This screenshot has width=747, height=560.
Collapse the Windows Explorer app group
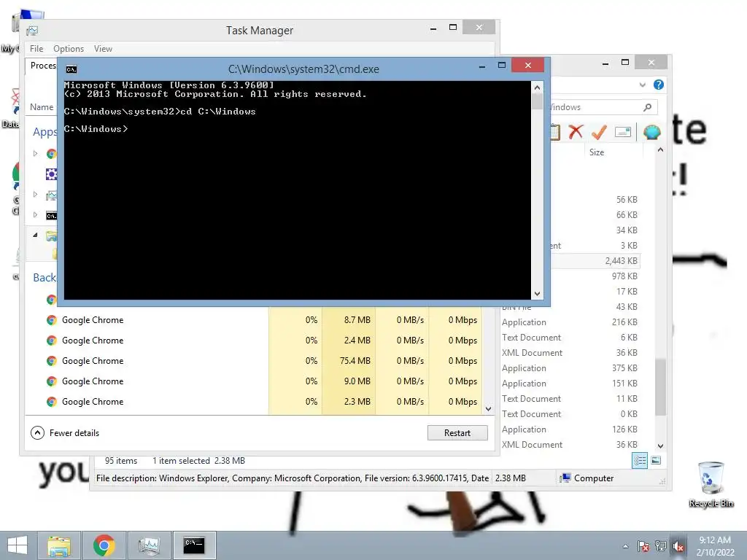tap(35, 235)
